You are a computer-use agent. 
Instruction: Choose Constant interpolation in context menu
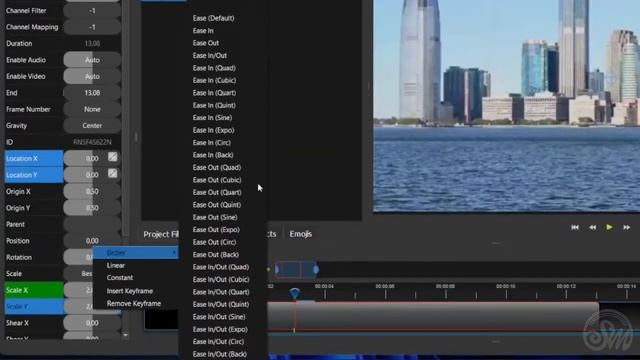click(x=120, y=278)
